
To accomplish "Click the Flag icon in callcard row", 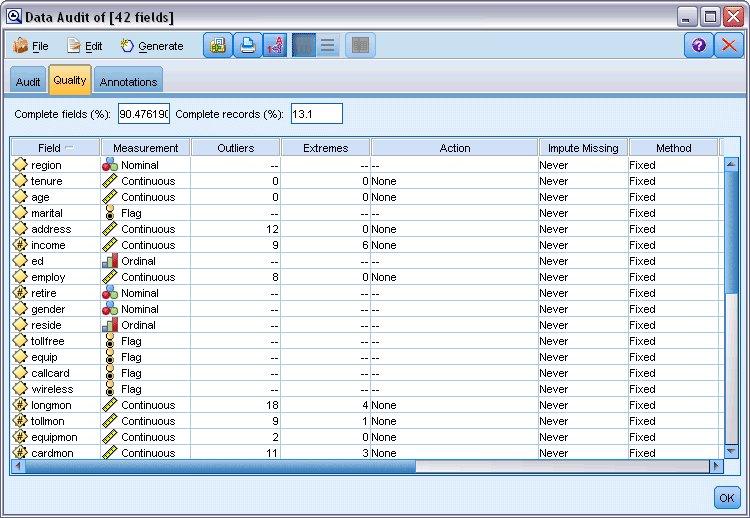I will pos(110,373).
